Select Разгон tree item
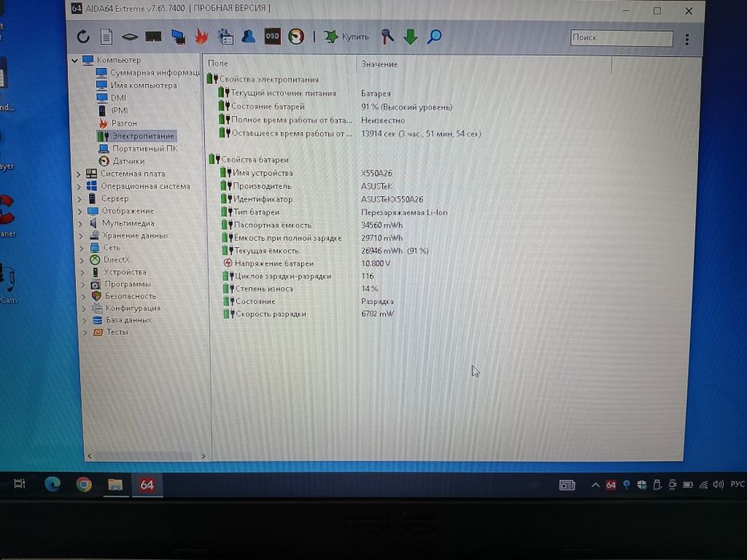 tap(118, 123)
